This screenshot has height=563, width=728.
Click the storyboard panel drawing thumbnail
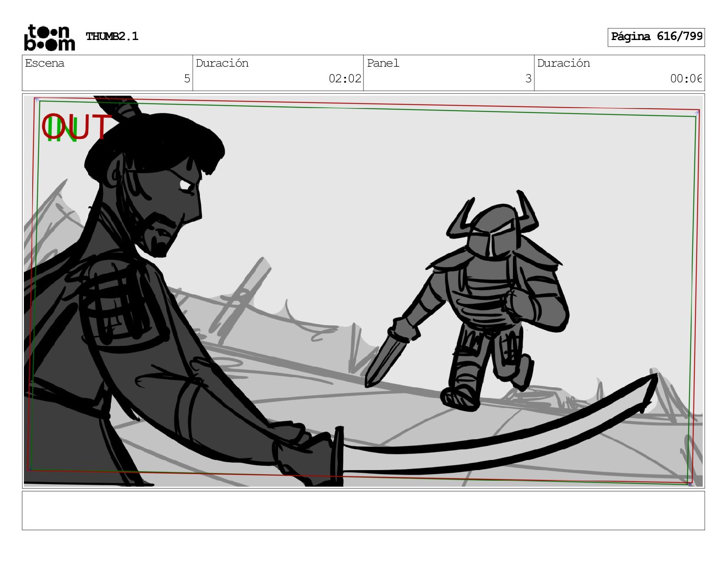363,291
